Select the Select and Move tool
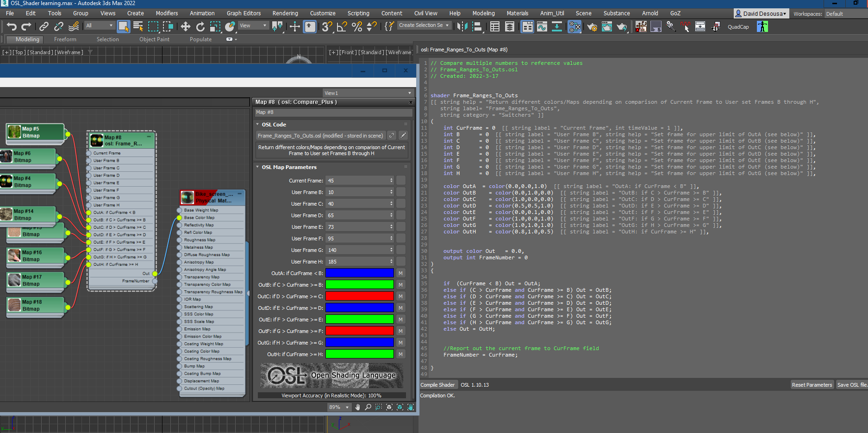Image resolution: width=868 pixels, height=433 pixels. [186, 26]
